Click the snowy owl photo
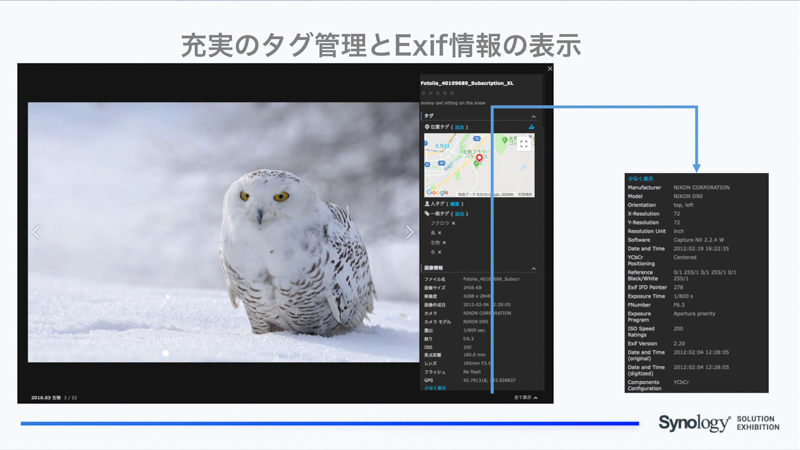The image size is (800, 450). (x=223, y=232)
